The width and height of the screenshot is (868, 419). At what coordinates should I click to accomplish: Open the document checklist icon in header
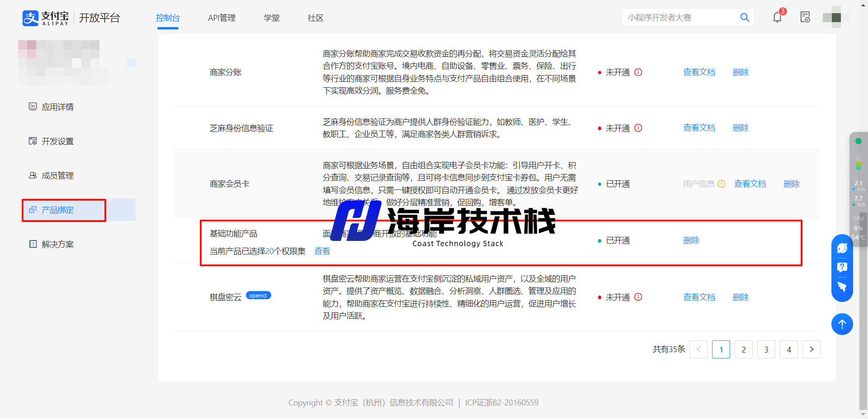[805, 18]
